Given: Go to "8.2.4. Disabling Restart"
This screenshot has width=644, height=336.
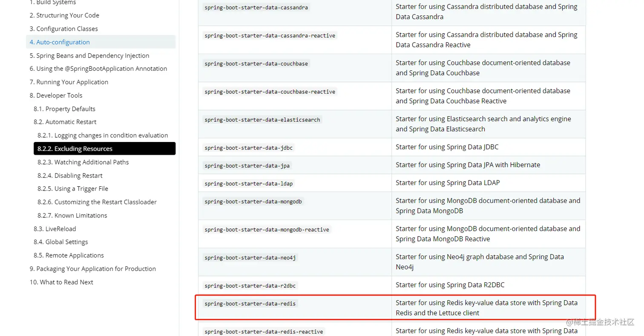Looking at the screenshot, I should click(70, 175).
